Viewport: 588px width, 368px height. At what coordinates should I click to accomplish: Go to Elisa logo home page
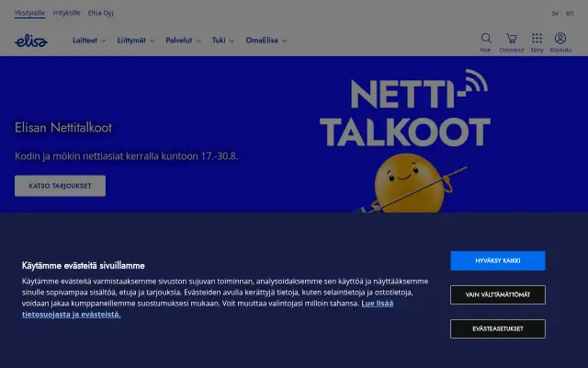click(31, 40)
